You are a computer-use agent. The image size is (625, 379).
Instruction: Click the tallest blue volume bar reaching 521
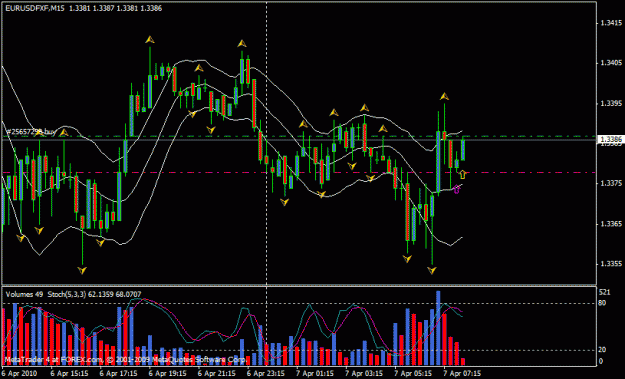[x=438, y=328]
